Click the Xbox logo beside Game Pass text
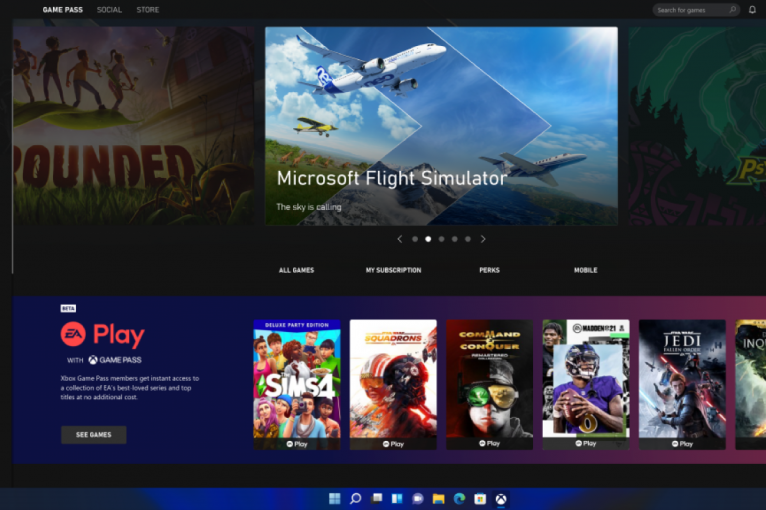 [x=93, y=360]
